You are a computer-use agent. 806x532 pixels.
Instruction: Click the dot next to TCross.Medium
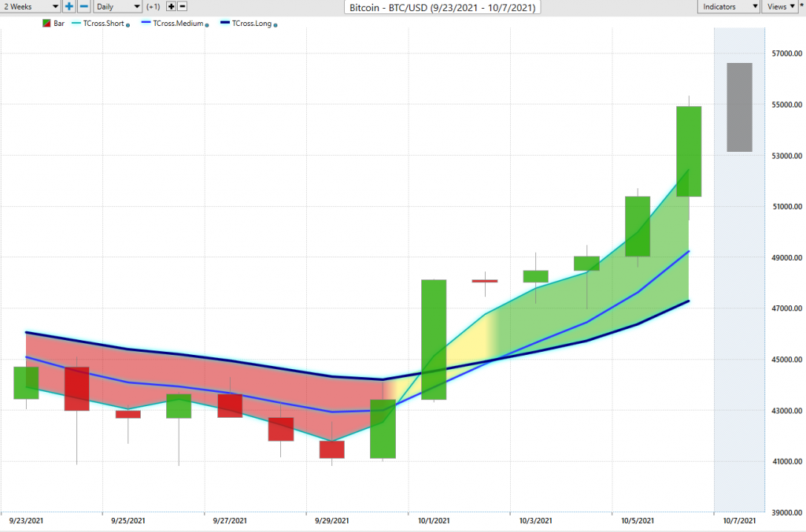tap(207, 24)
